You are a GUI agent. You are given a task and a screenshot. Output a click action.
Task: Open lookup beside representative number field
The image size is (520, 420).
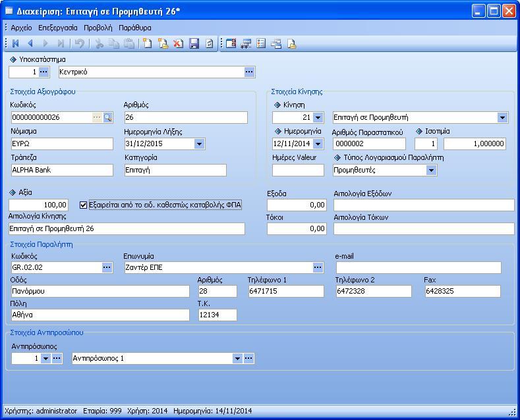pos(57,358)
